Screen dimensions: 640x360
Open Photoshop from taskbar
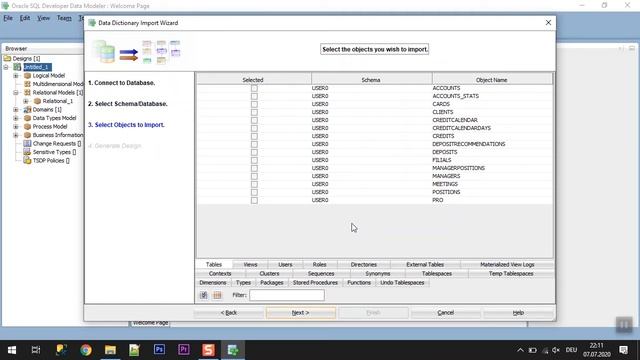click(x=159, y=350)
